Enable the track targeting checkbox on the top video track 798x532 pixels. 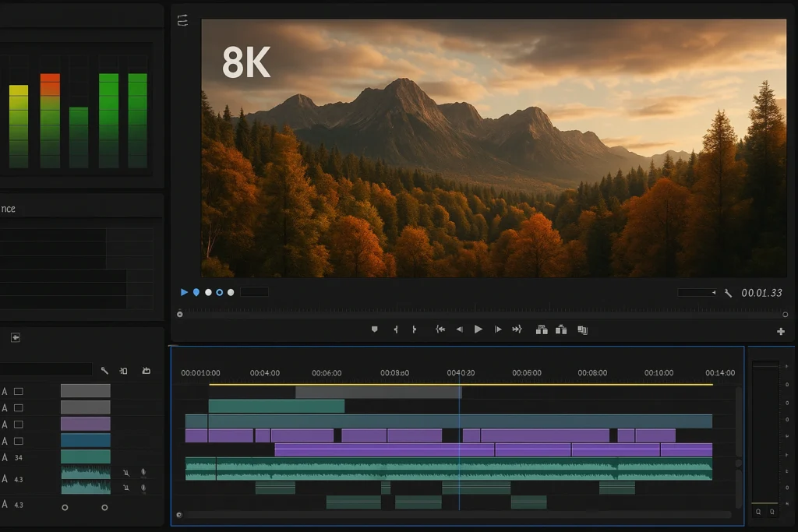pos(19,391)
